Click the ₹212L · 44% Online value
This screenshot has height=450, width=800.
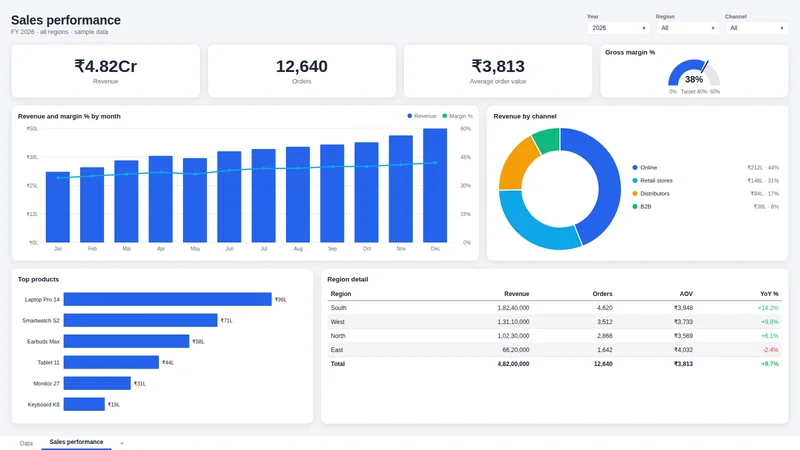point(763,167)
